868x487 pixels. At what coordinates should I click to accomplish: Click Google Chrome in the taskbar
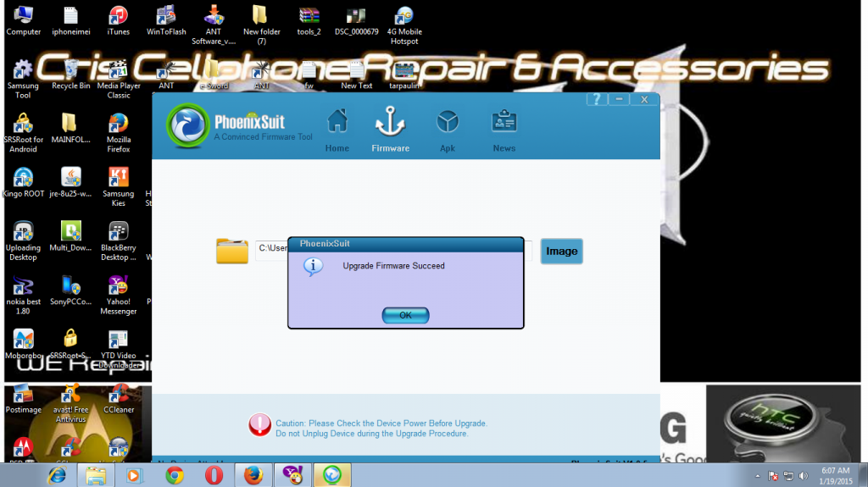(x=175, y=475)
